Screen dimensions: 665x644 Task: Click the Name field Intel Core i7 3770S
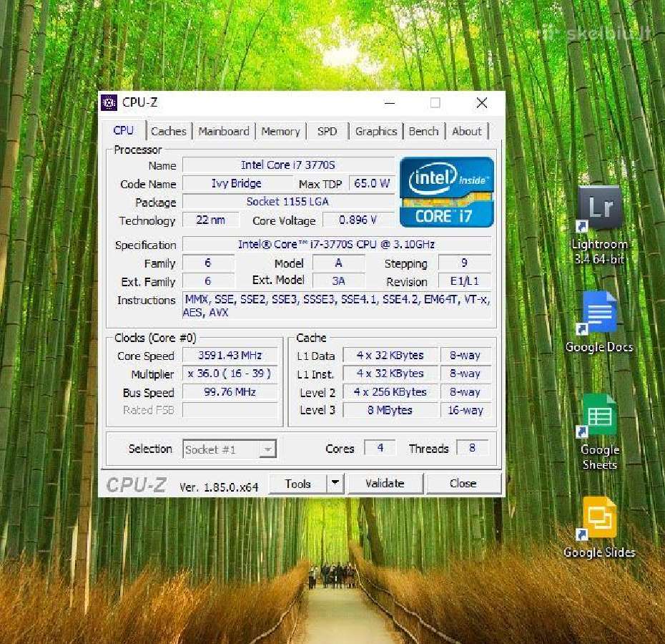click(288, 165)
